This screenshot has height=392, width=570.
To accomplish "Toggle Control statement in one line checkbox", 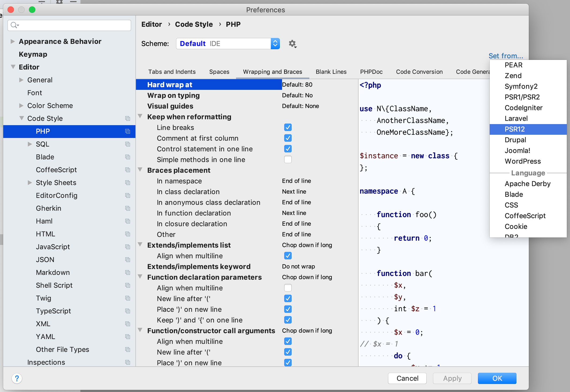I will coord(288,149).
